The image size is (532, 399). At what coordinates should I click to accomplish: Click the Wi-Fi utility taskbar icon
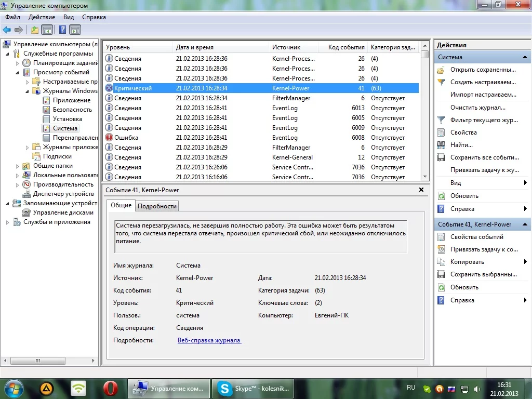click(78, 389)
